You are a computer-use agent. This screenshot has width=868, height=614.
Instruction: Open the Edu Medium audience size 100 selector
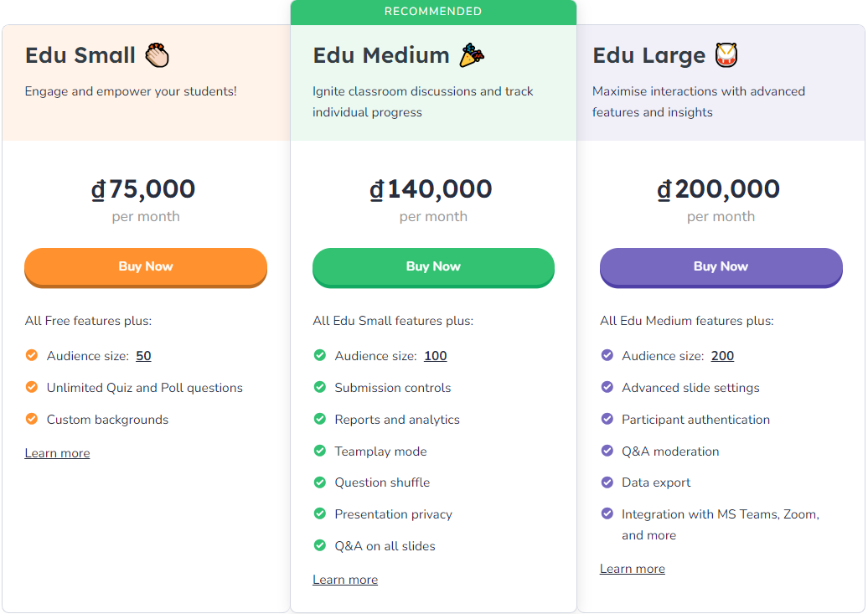[435, 356]
